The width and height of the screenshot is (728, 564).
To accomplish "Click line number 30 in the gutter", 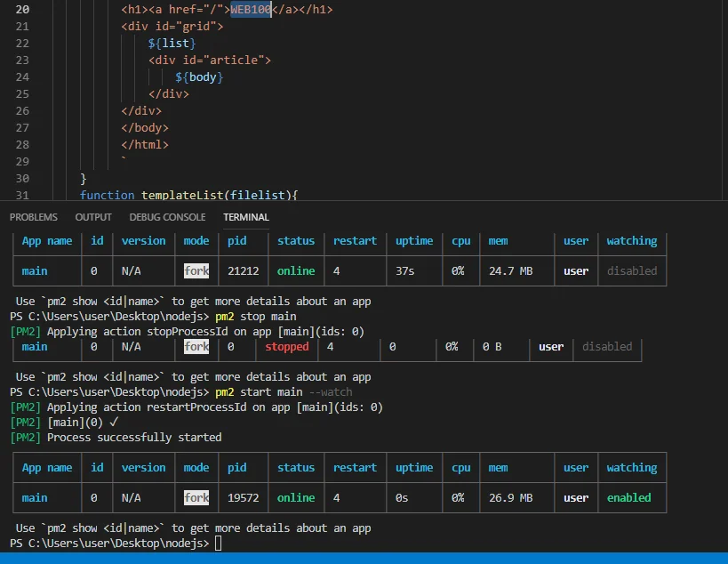I will pos(22,178).
